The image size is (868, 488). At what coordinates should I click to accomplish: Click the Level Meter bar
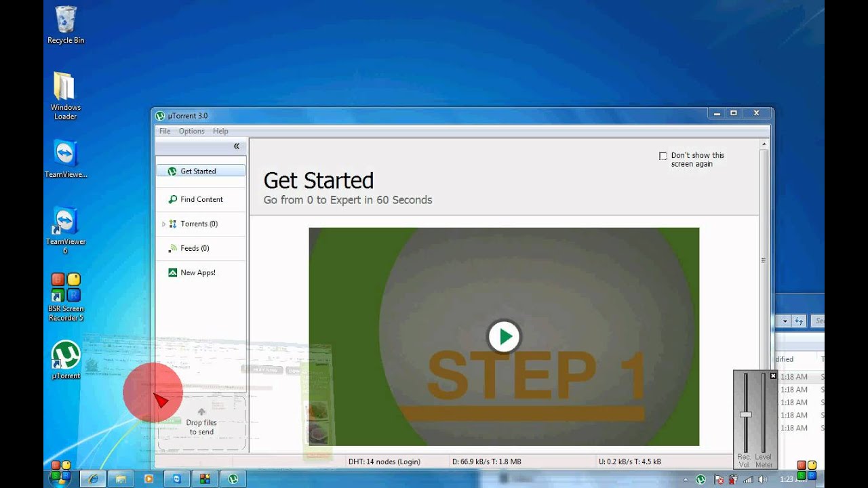[764, 411]
